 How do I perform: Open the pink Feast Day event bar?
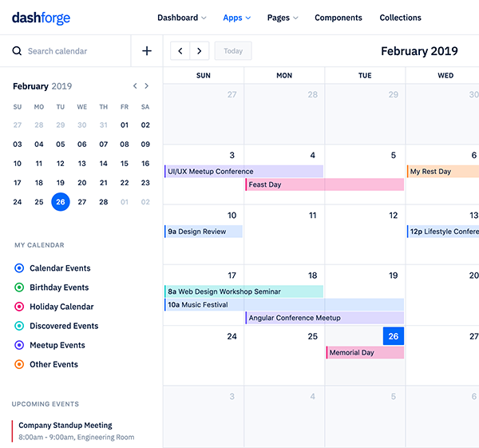pyautogui.click(x=324, y=184)
